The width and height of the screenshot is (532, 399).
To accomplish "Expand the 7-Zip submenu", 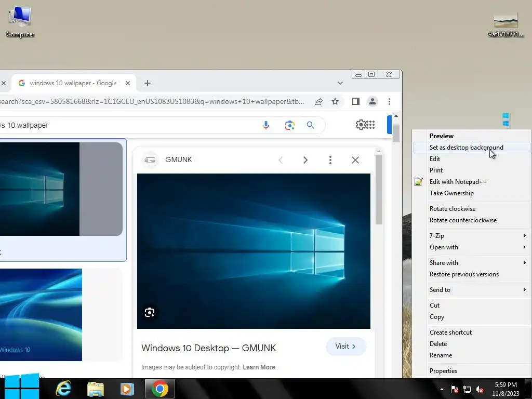I will tap(472, 236).
